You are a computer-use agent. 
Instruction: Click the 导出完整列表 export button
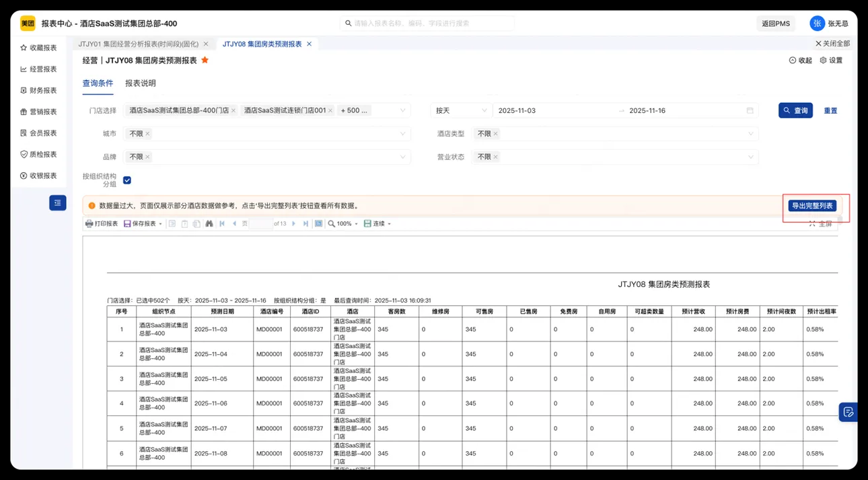[813, 206]
